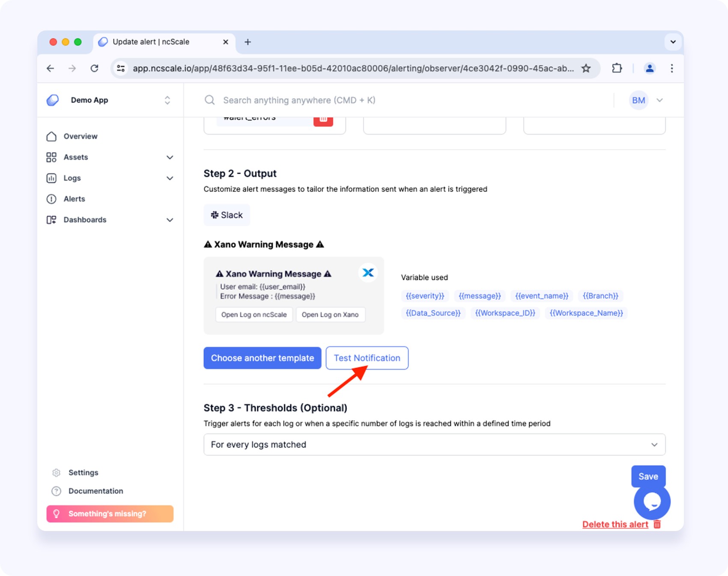The width and height of the screenshot is (728, 576).
Task: Click the trash icon beside Delete this alert
Action: pyautogui.click(x=657, y=525)
